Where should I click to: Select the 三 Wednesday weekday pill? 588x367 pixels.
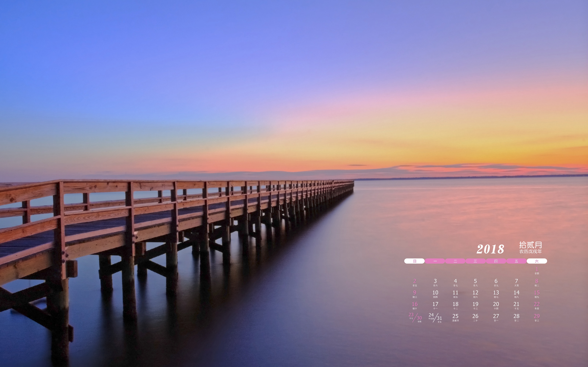click(475, 261)
